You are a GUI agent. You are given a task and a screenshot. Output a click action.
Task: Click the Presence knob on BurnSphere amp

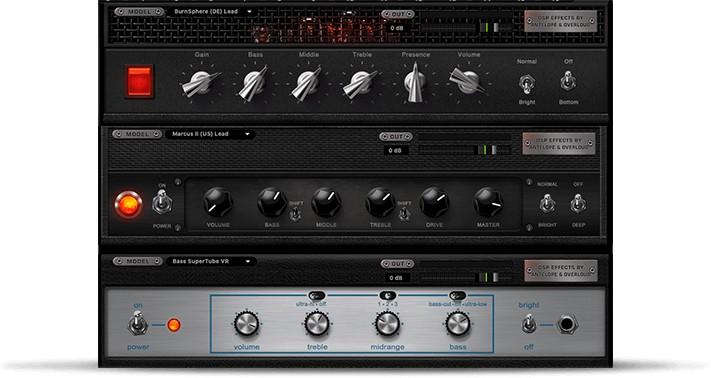[x=415, y=82]
